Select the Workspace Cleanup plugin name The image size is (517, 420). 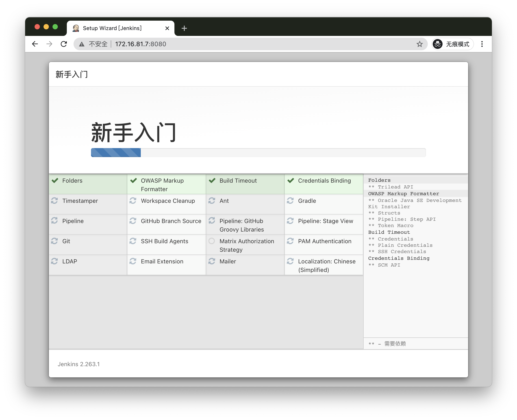click(x=168, y=201)
